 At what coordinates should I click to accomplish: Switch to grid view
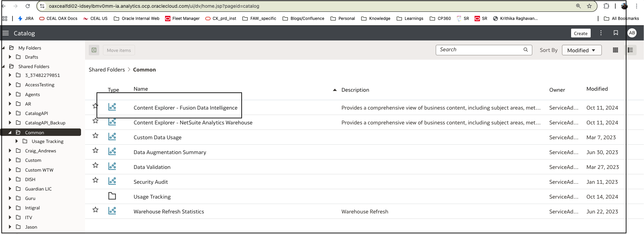pos(615,50)
